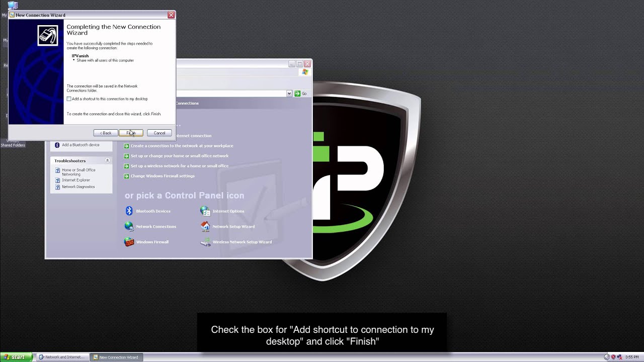Click Change Windows Firewall settings link

click(163, 176)
